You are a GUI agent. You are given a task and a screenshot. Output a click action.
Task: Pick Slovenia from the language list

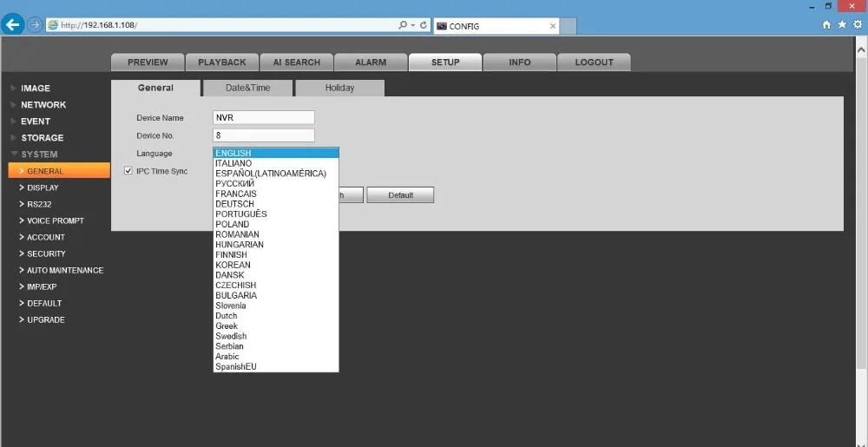[x=276, y=306]
